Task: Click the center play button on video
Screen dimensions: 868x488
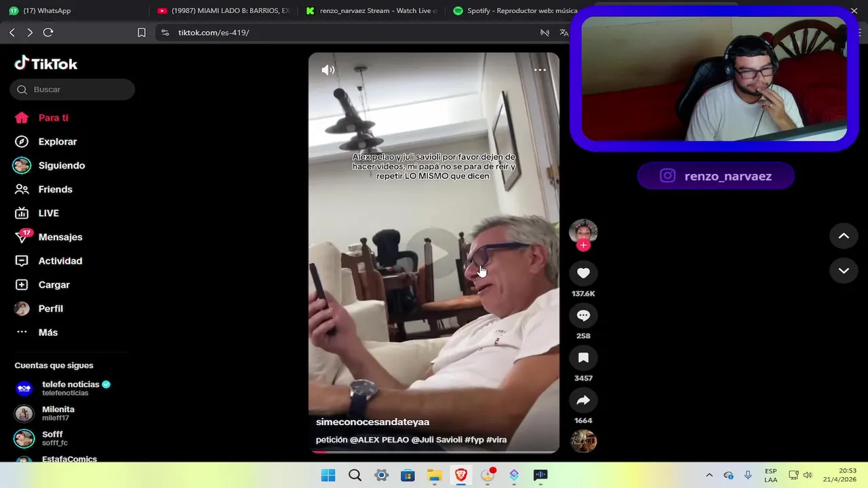Action: click(x=433, y=253)
